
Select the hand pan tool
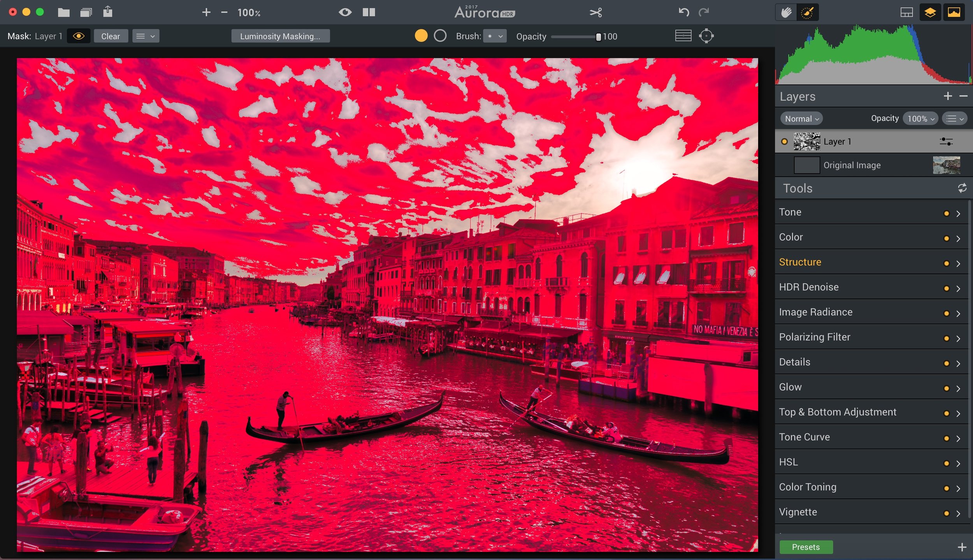tap(786, 12)
